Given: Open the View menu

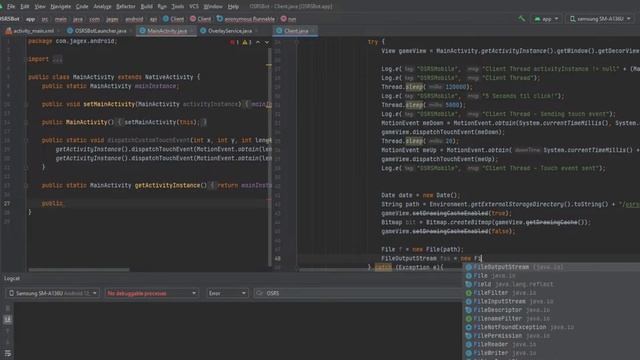Looking at the screenshot, I should [40, 7].
